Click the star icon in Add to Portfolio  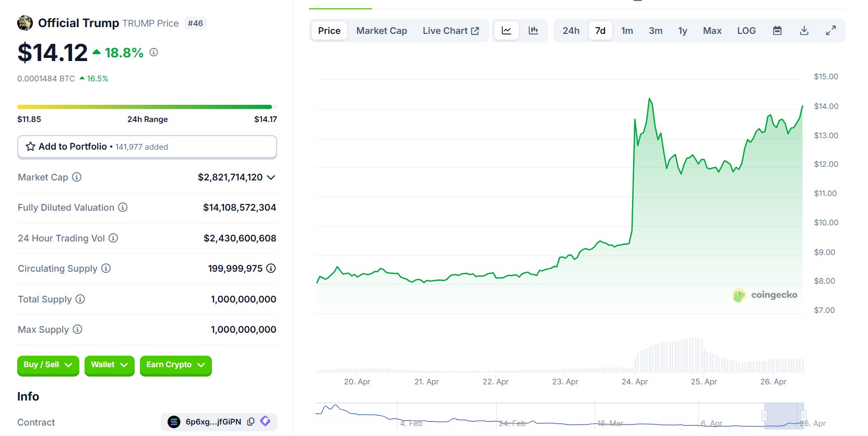coord(31,147)
